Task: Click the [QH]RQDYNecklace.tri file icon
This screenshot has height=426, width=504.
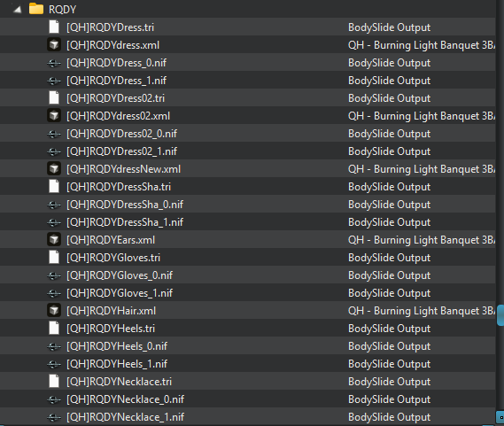Action: click(x=54, y=381)
